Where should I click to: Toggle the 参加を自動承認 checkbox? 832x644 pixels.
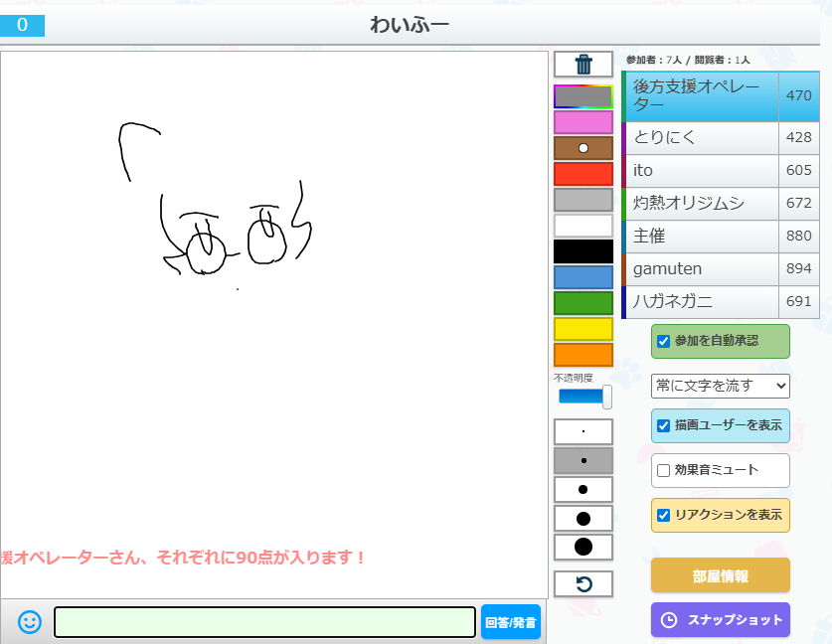(x=664, y=341)
